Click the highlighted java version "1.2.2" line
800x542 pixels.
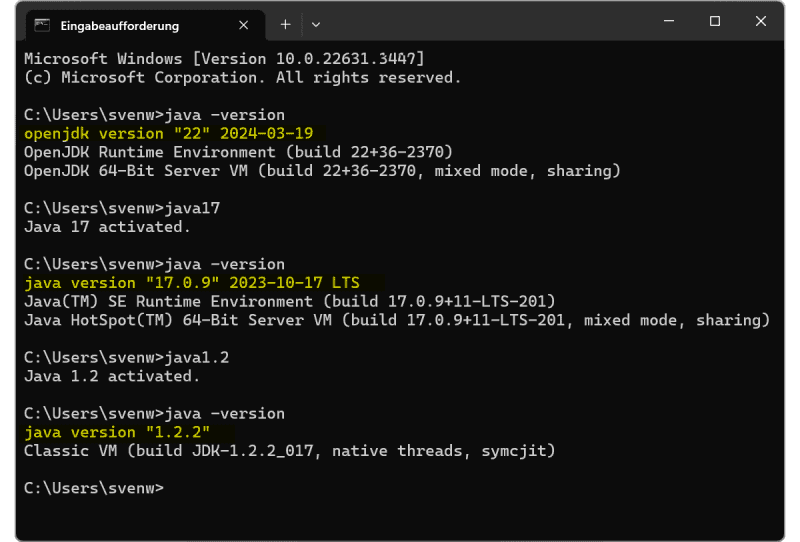tap(116, 432)
